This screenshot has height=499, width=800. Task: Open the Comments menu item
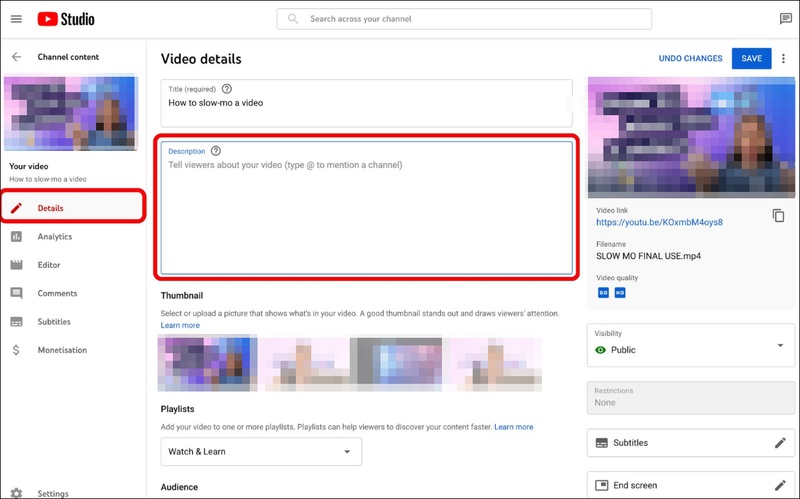[x=73, y=293]
